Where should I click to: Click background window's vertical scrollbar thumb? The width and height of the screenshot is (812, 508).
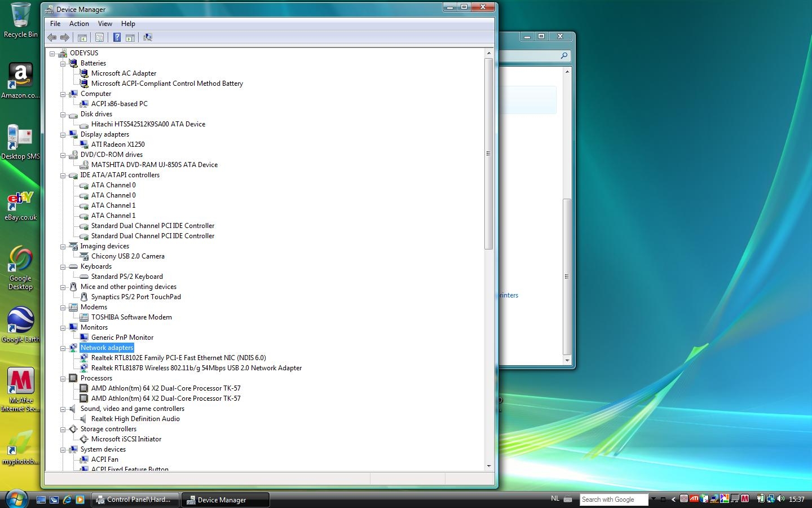567,277
